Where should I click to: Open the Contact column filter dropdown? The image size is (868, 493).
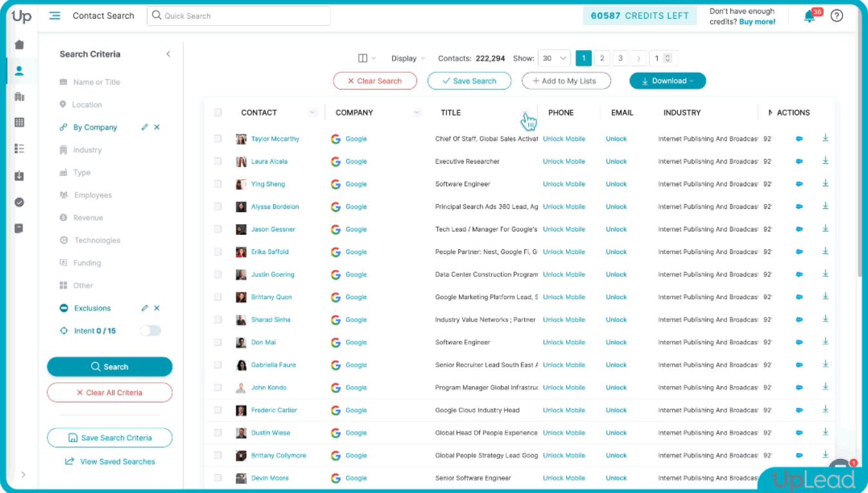(313, 112)
